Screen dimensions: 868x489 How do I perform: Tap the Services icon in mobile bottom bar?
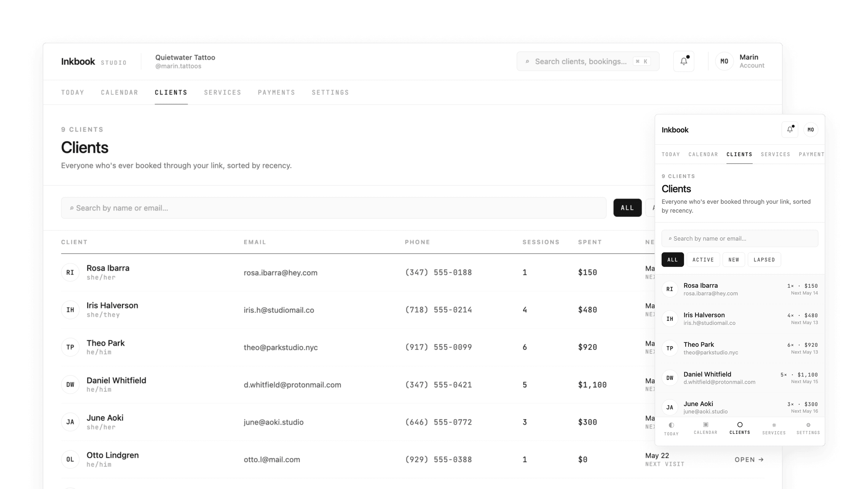click(x=774, y=425)
